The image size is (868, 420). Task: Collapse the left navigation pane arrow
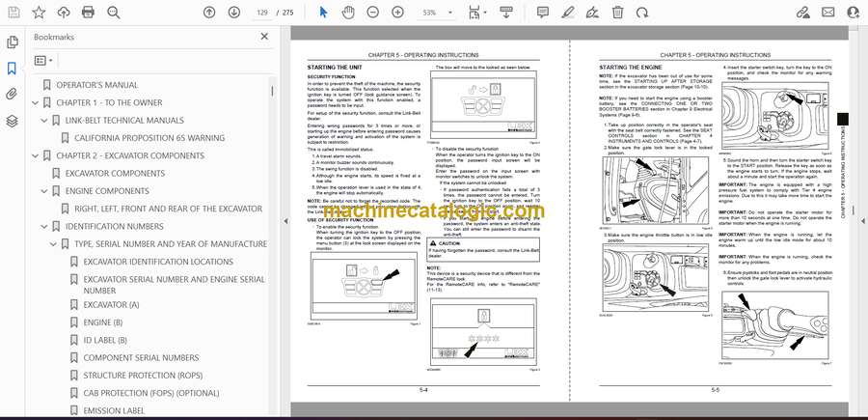click(285, 221)
